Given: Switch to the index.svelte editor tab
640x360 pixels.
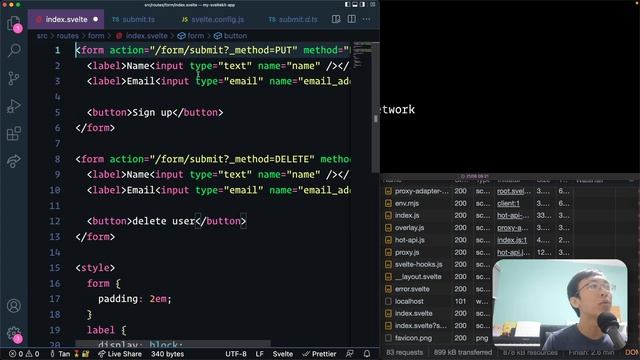Looking at the screenshot, I should pos(66,19).
